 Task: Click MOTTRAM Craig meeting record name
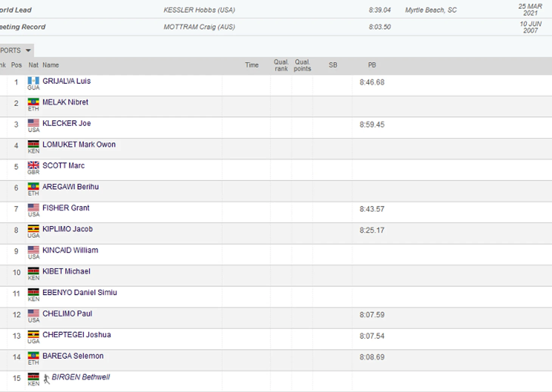click(x=199, y=27)
